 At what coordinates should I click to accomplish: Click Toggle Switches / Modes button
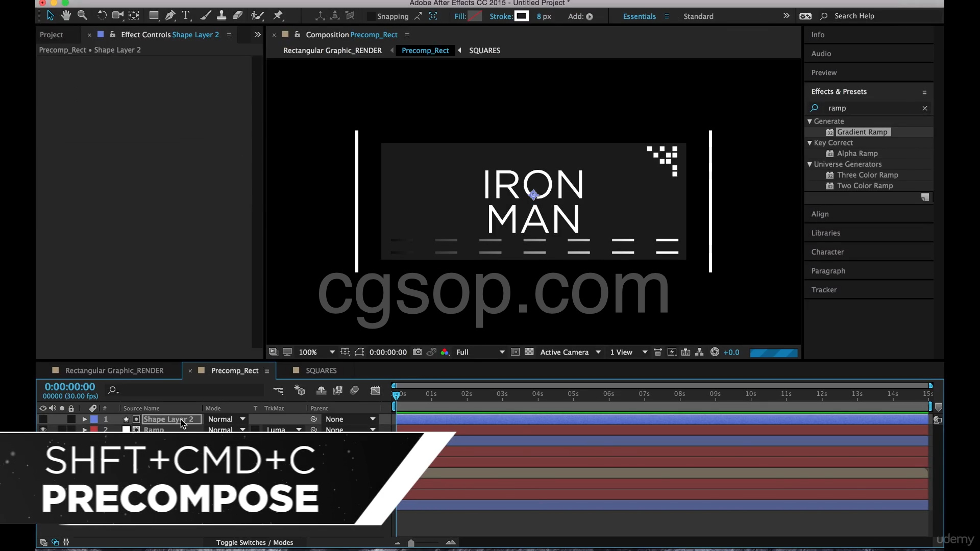tap(254, 542)
